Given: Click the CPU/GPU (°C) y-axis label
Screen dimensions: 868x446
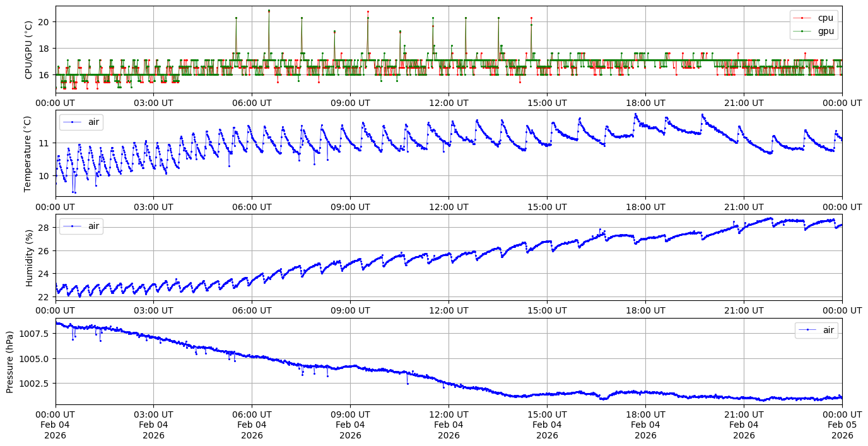Looking at the screenshot, I should (x=28, y=50).
